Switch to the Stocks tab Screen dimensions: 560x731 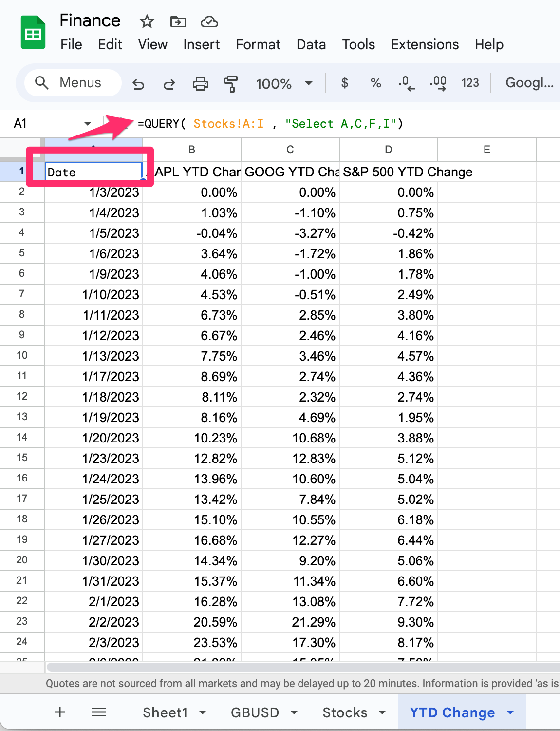click(345, 712)
